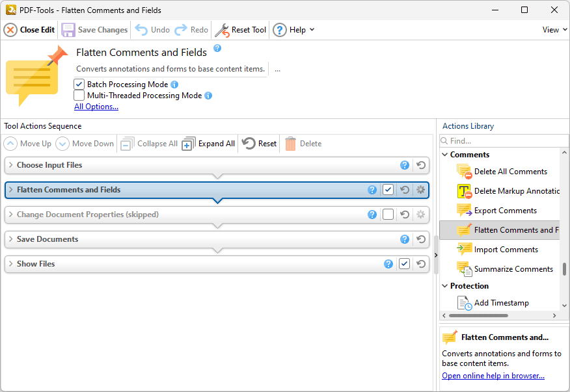Viewport: 570px width, 392px height.
Task: Click scroll right arrow in Actions Library
Action: point(554,316)
